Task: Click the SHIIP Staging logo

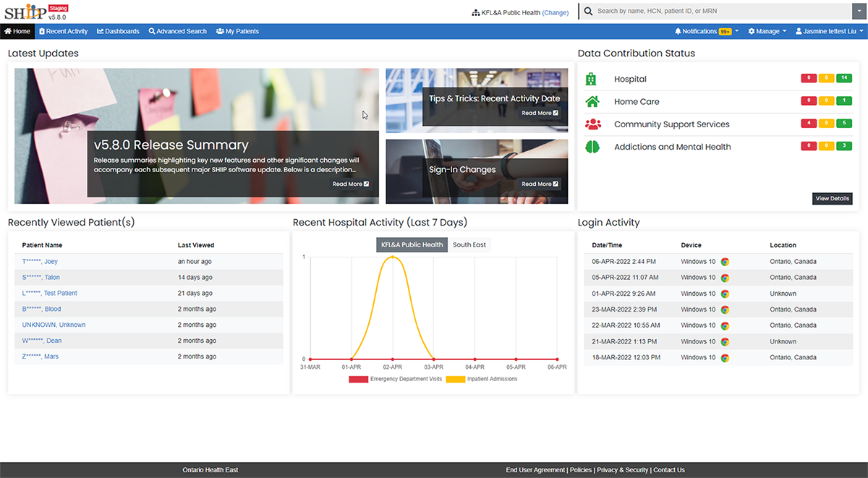Action: [x=37, y=12]
